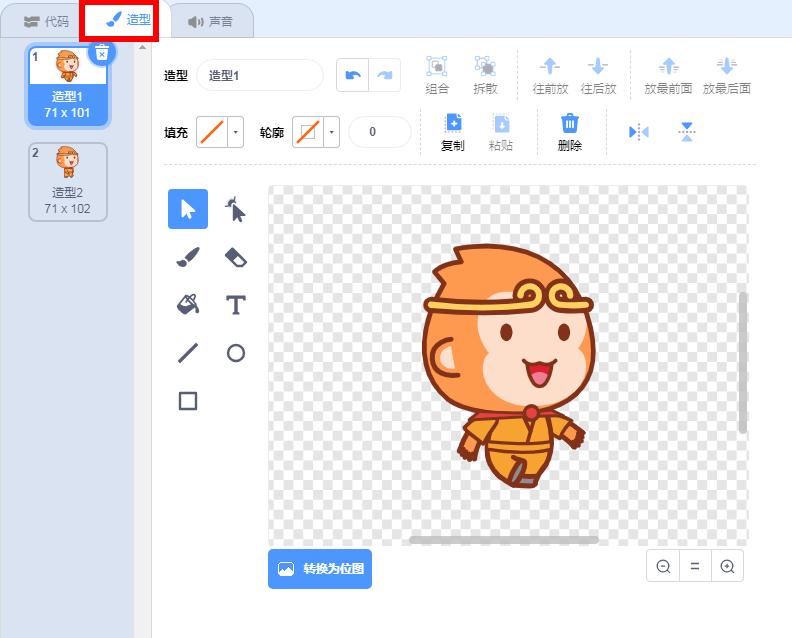Click the outline width field showing 0
Viewport: 792px width, 638px height.
(379, 132)
